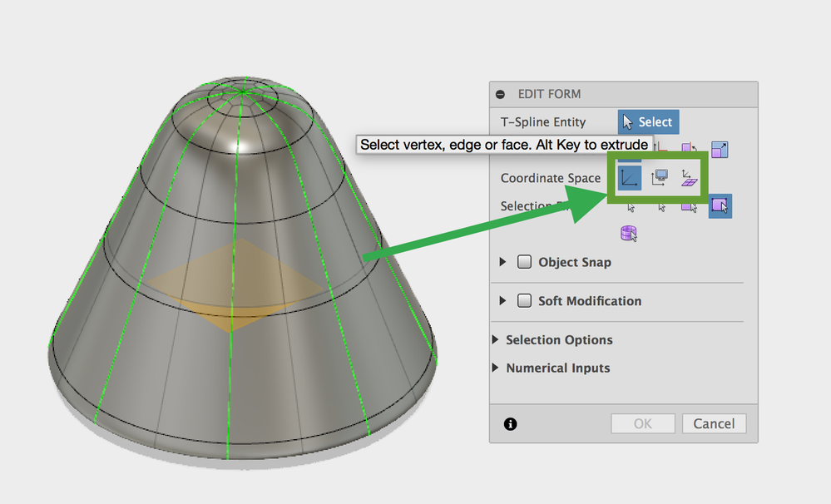Enable the Object Snap checkbox
Screen dimensions: 831x504
point(524,262)
